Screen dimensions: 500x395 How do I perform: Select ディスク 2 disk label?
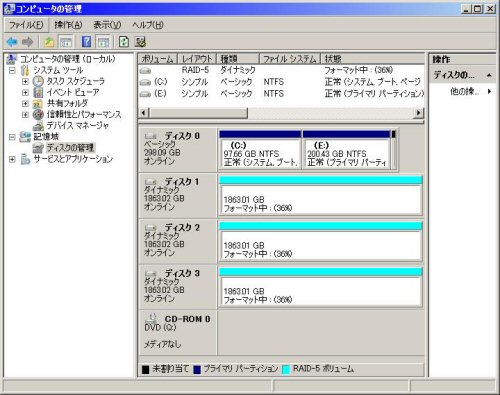(178, 241)
